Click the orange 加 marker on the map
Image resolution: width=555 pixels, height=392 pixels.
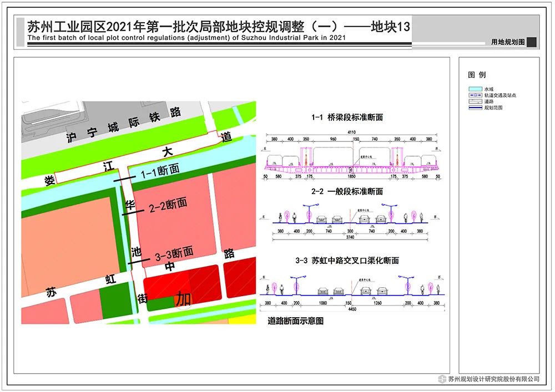(183, 299)
